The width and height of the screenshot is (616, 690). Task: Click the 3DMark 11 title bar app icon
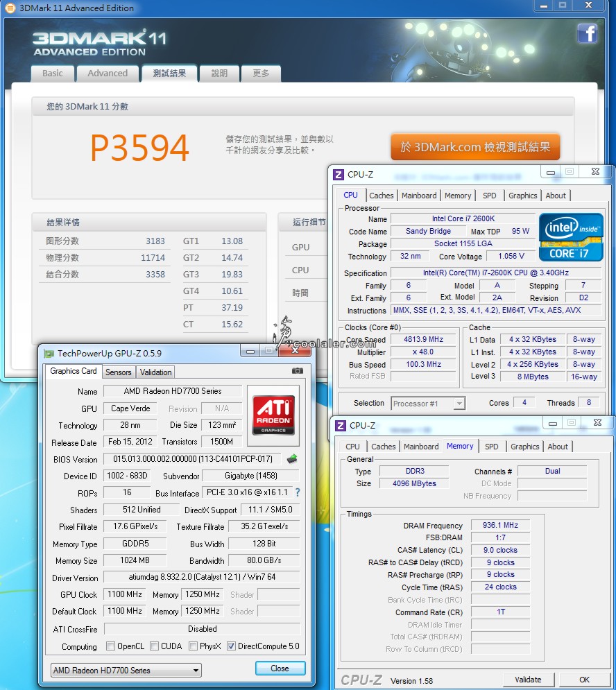(x=10, y=8)
